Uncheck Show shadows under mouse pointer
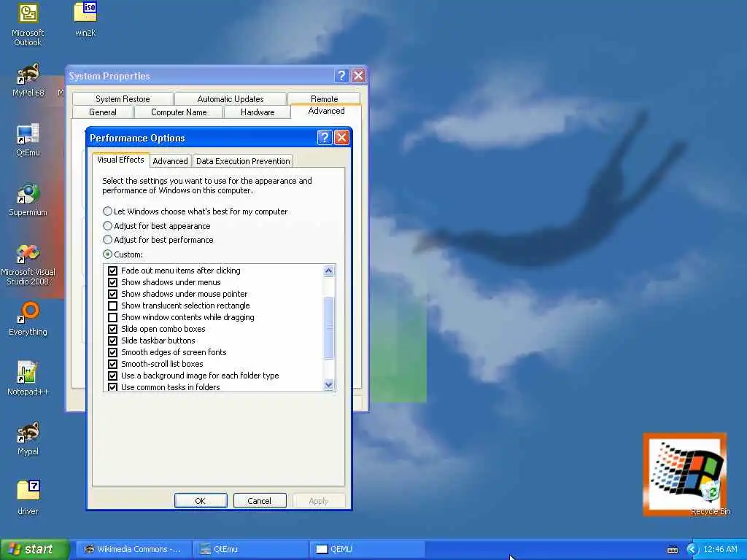The image size is (747, 560). tap(112, 294)
